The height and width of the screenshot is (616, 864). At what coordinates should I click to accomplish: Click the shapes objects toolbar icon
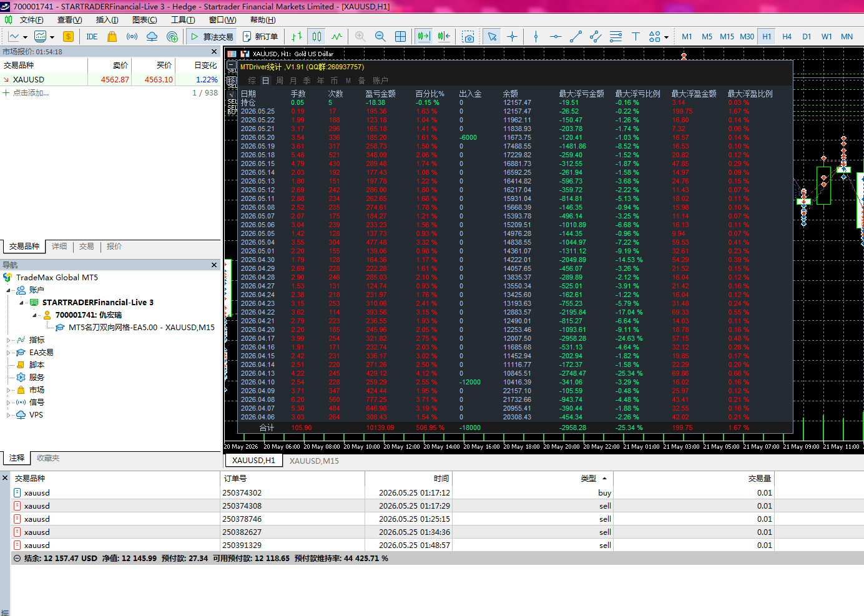[654, 36]
